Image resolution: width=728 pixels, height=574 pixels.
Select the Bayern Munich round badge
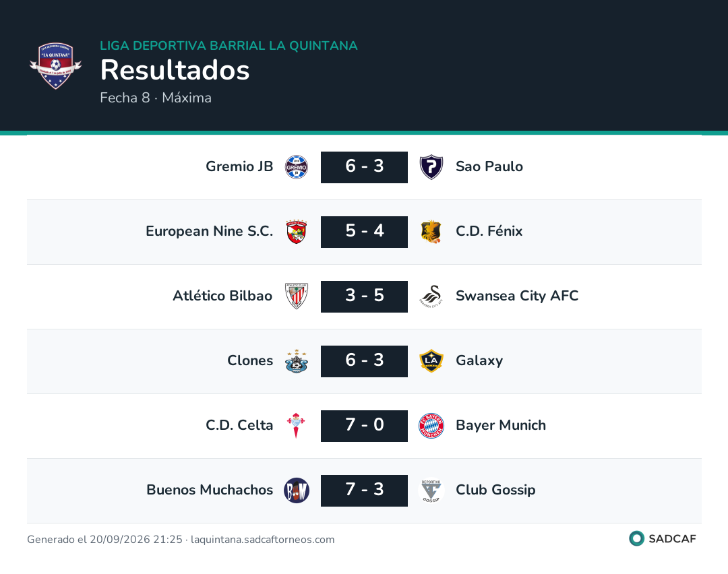coord(431,426)
